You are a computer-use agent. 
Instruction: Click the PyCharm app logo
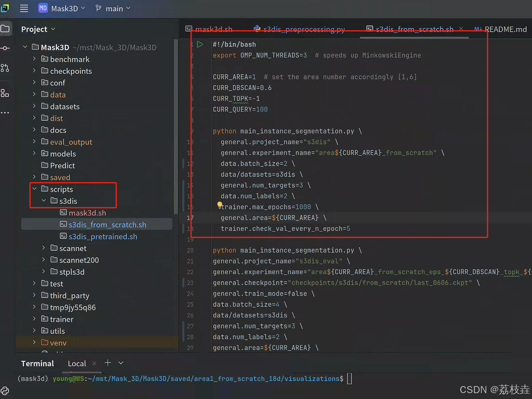coord(5,8)
